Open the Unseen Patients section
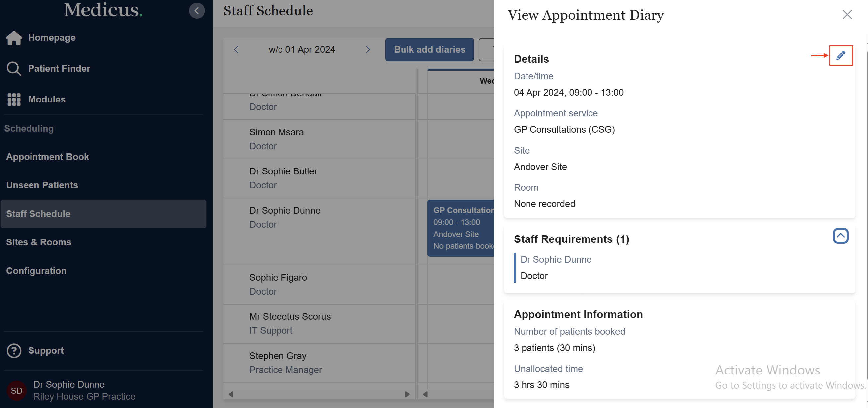Screen dimensions: 868x408 [x=42, y=185]
